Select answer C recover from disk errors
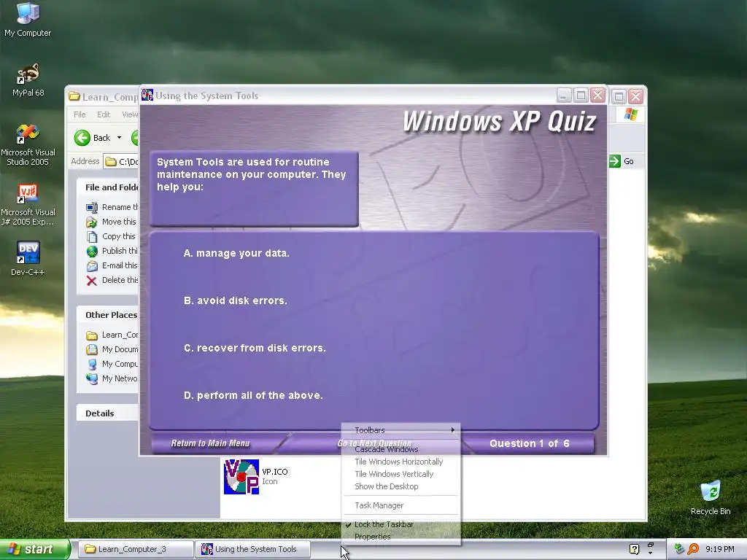The image size is (747, 560). pyautogui.click(x=255, y=348)
